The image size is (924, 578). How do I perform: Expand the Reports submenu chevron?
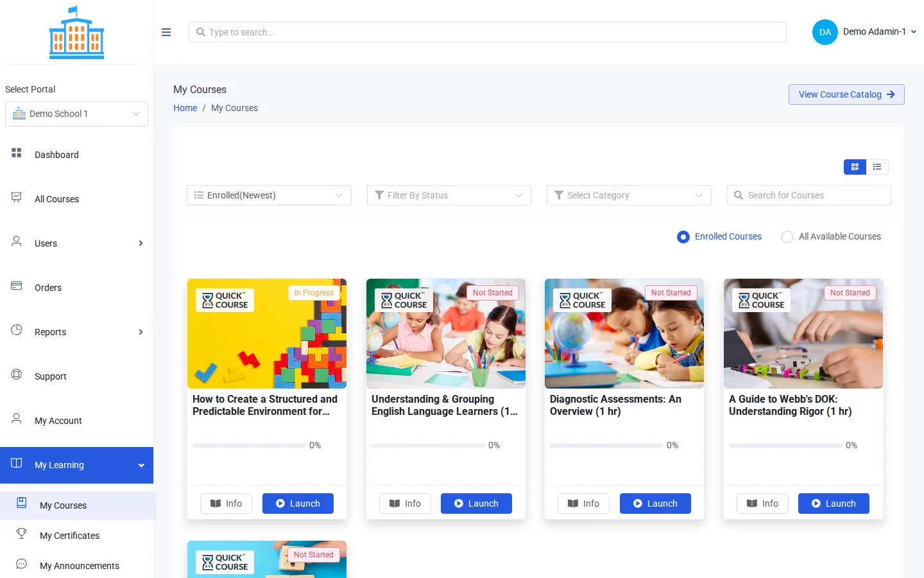click(141, 332)
